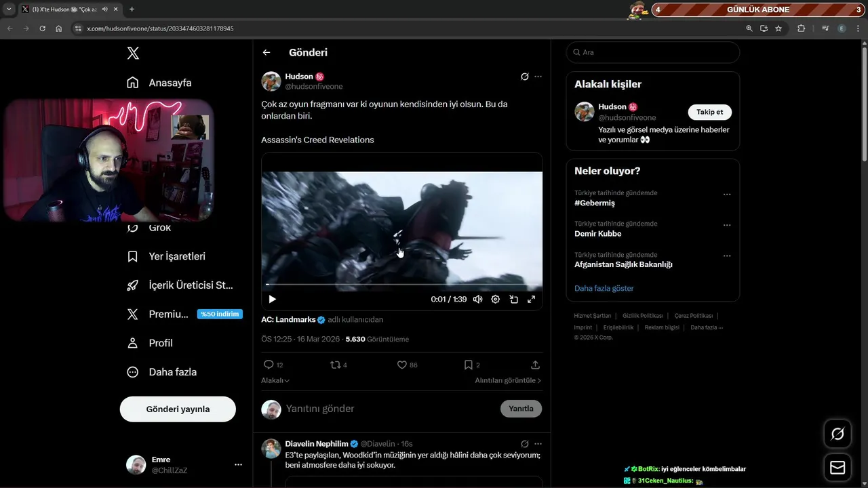Open Chrome three-dot menu
The height and width of the screenshot is (488, 868).
point(857,28)
